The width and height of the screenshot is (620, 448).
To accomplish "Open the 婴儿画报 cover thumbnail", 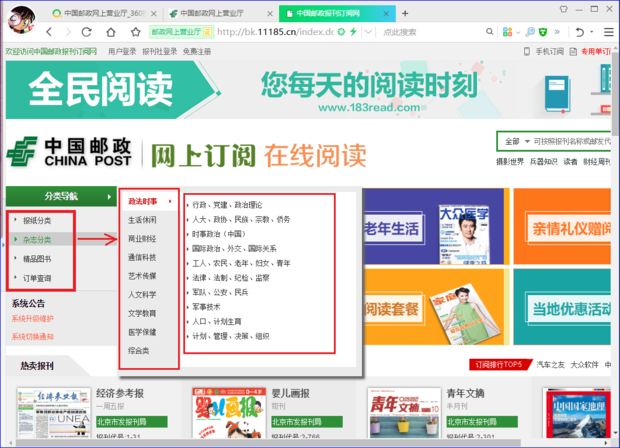I will [x=229, y=413].
